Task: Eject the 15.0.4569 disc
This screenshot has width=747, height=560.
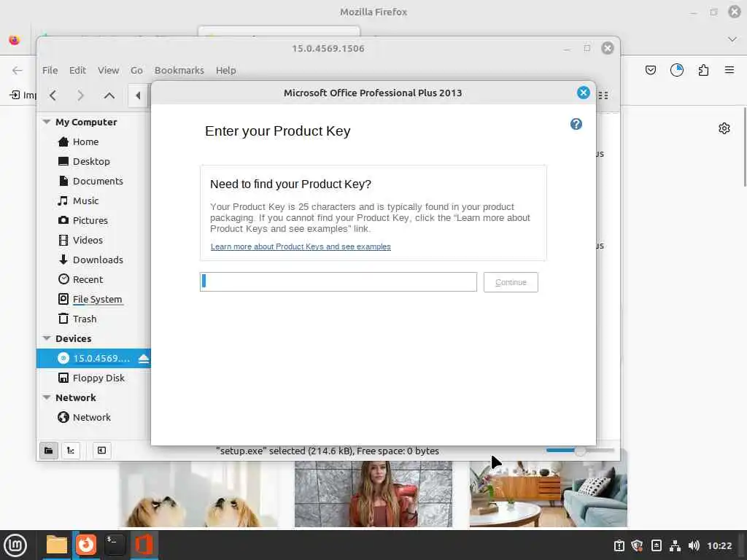Action: tap(144, 359)
